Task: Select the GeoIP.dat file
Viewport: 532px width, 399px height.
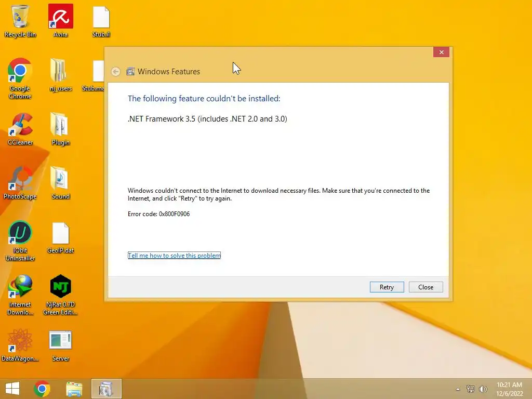Action: (x=60, y=237)
